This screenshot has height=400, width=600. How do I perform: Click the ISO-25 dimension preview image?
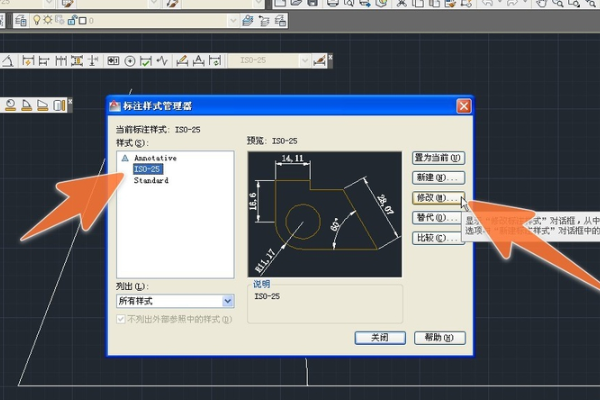click(324, 214)
